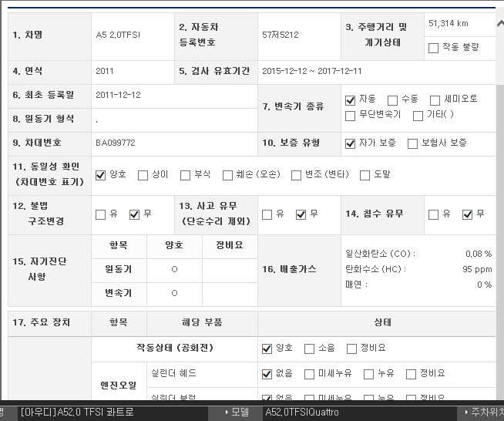Check 유 for 침수 유무
This screenshot has width=504, height=421.
pyautogui.click(x=433, y=214)
